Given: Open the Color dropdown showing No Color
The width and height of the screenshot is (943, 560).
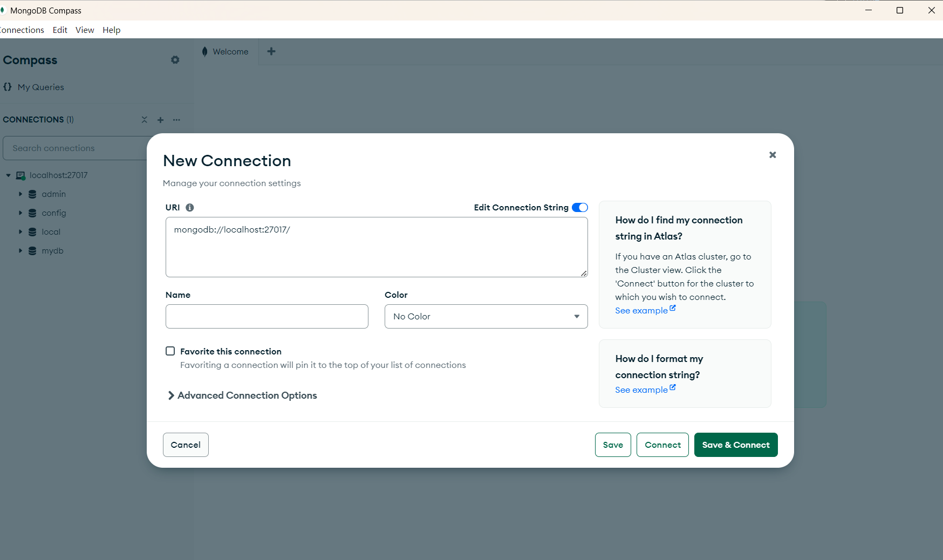Looking at the screenshot, I should click(x=486, y=317).
